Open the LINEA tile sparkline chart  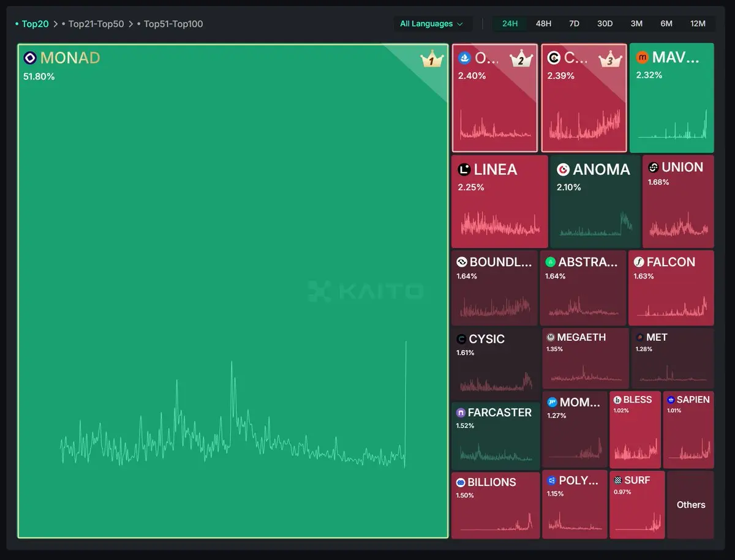point(500,223)
